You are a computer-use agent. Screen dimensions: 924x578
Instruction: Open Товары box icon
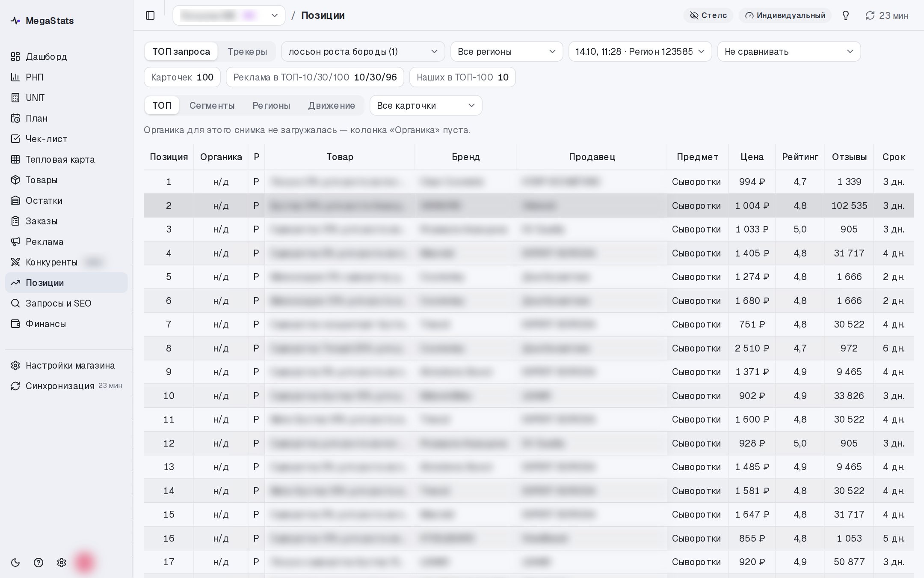click(x=15, y=180)
